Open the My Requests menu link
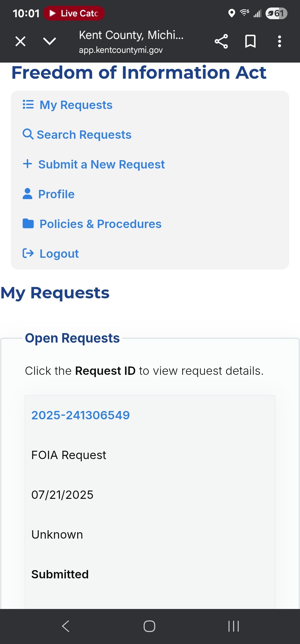The height and width of the screenshot is (644, 300). tap(76, 105)
